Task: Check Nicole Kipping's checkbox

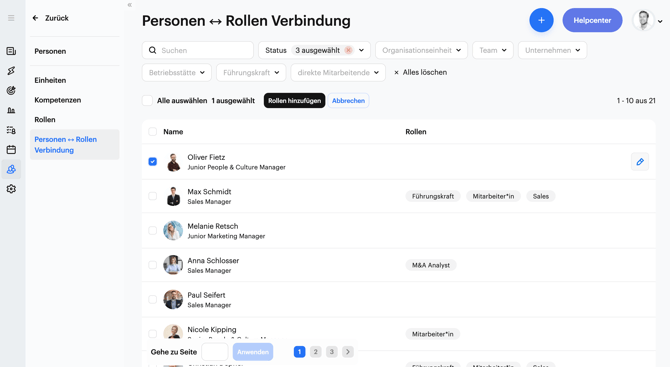Action: pyautogui.click(x=153, y=334)
